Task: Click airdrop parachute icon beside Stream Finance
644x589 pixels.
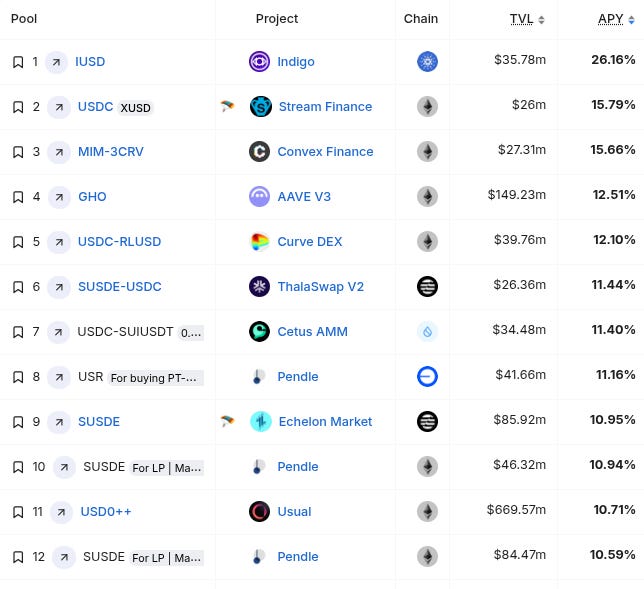Action: click(227, 106)
